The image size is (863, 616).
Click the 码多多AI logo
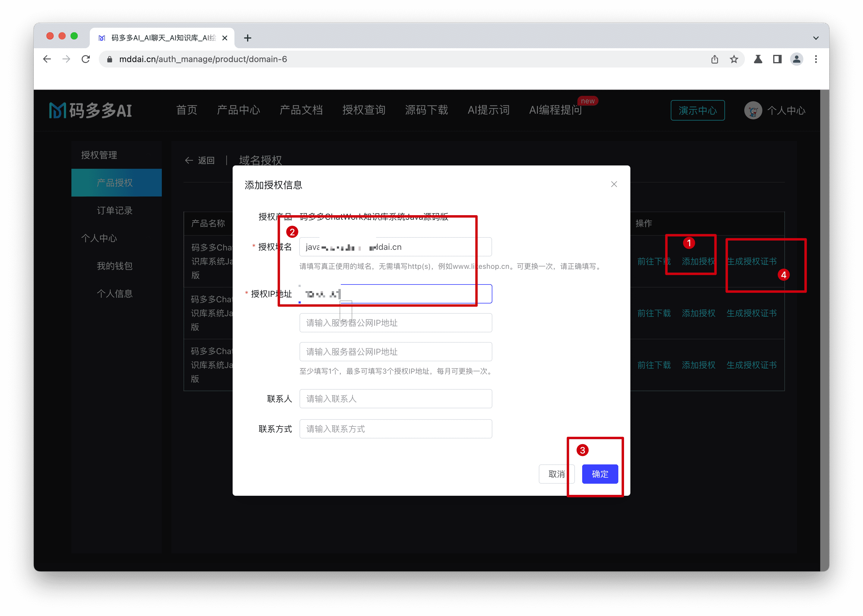(x=90, y=110)
